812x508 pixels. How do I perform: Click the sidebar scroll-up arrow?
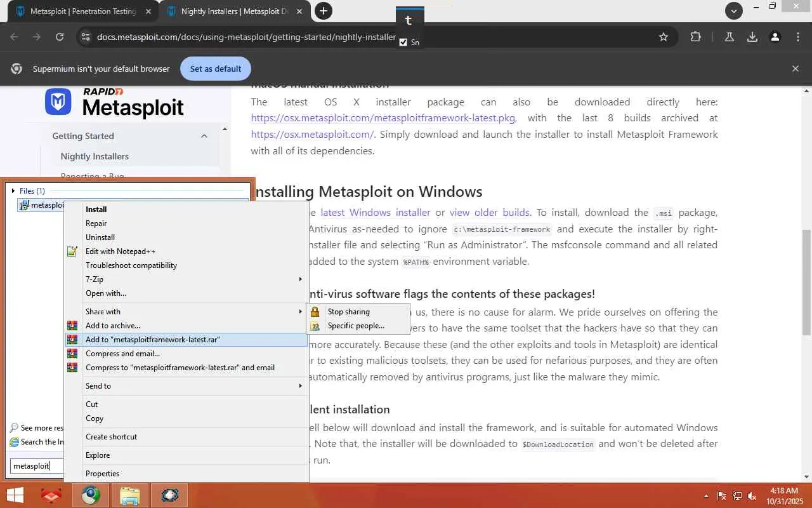coord(225,130)
